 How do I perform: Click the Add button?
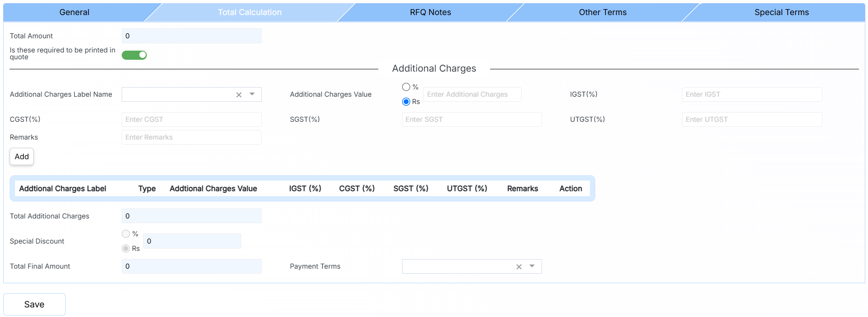click(x=22, y=156)
